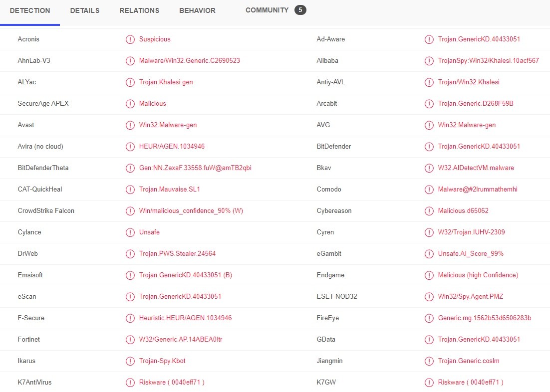Click the alert icon in the F-Secure row
550x392 pixels.
click(x=130, y=318)
